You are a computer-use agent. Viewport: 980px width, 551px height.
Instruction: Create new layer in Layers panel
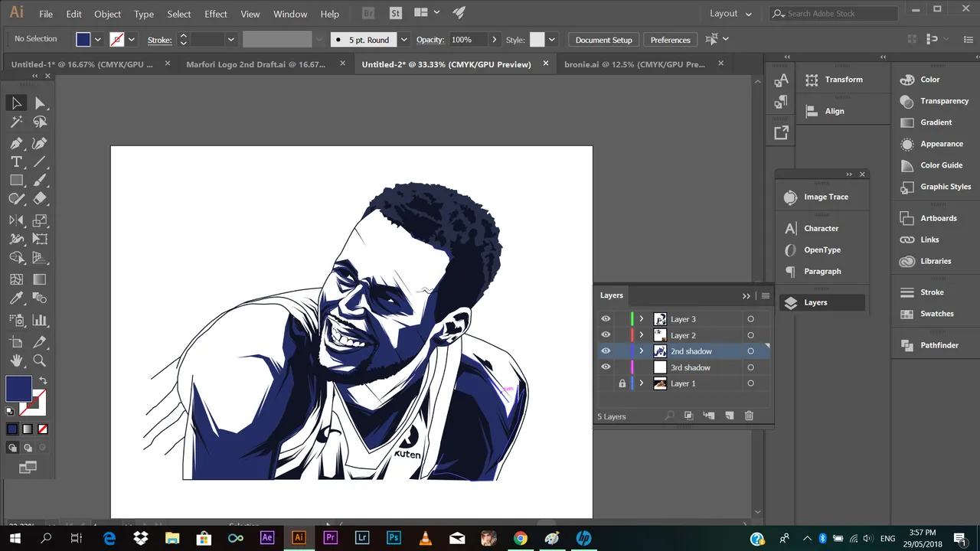click(729, 416)
